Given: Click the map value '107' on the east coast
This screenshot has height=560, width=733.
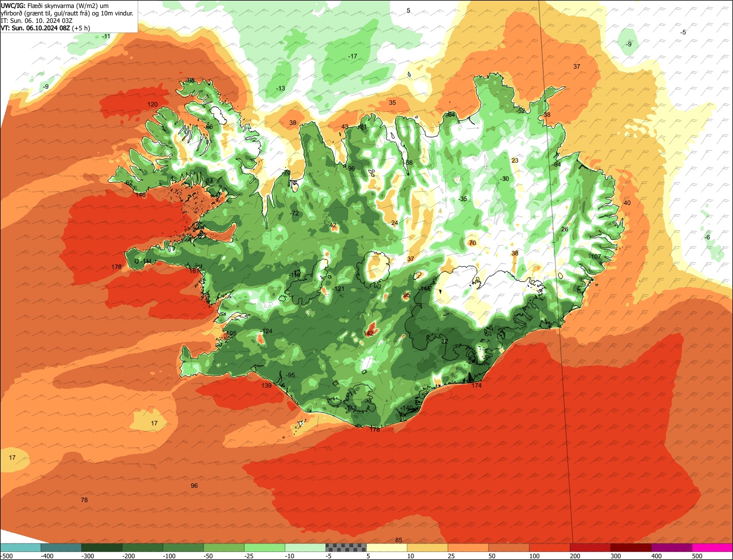Looking at the screenshot, I should [596, 257].
